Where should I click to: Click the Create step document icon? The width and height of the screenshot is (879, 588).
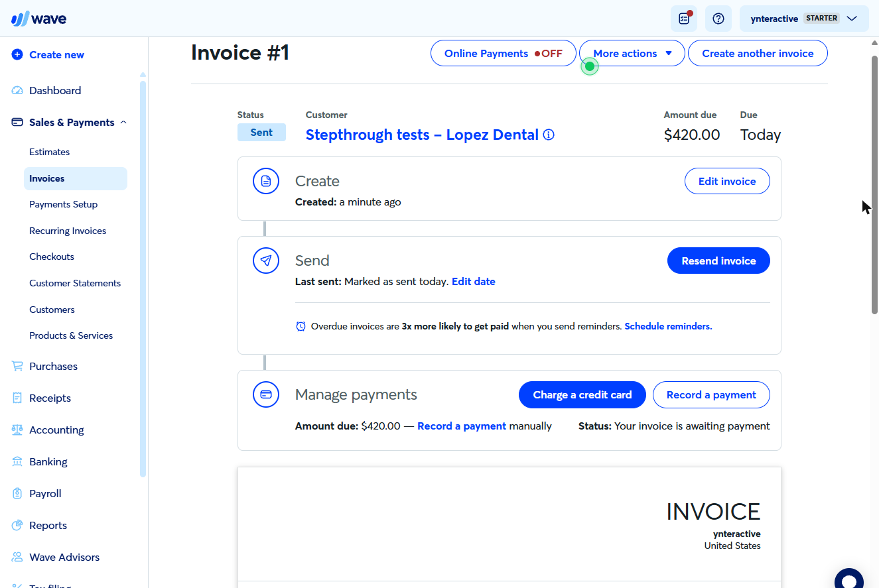266,181
